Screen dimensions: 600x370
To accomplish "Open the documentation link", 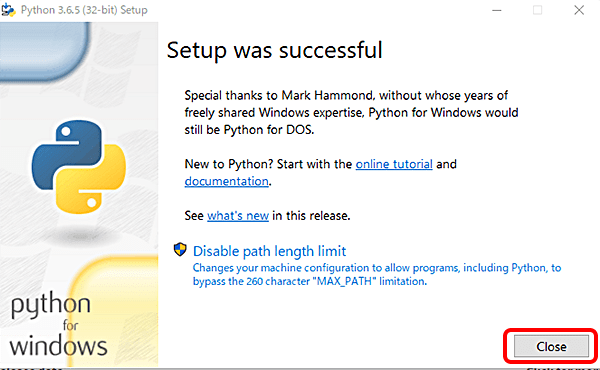I will [x=227, y=181].
